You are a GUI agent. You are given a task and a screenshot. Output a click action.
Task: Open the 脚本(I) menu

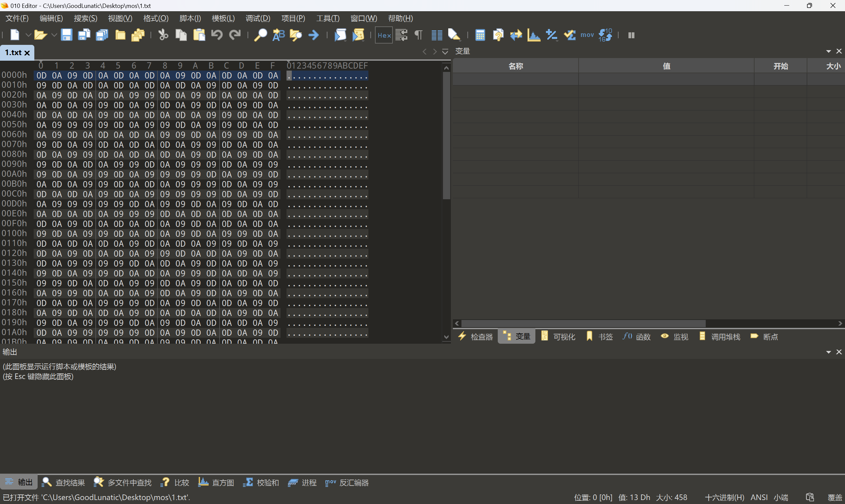point(190,18)
